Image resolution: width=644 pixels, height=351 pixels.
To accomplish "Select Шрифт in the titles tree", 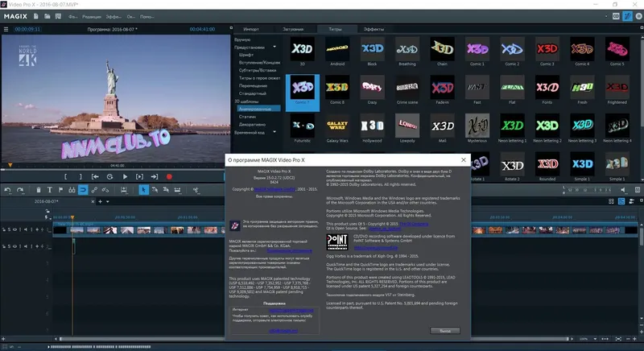I will coord(246,55).
